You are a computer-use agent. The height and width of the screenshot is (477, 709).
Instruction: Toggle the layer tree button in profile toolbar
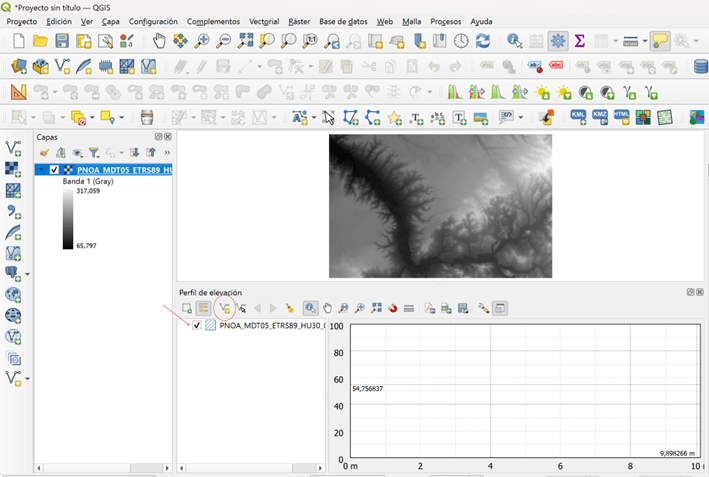203,308
